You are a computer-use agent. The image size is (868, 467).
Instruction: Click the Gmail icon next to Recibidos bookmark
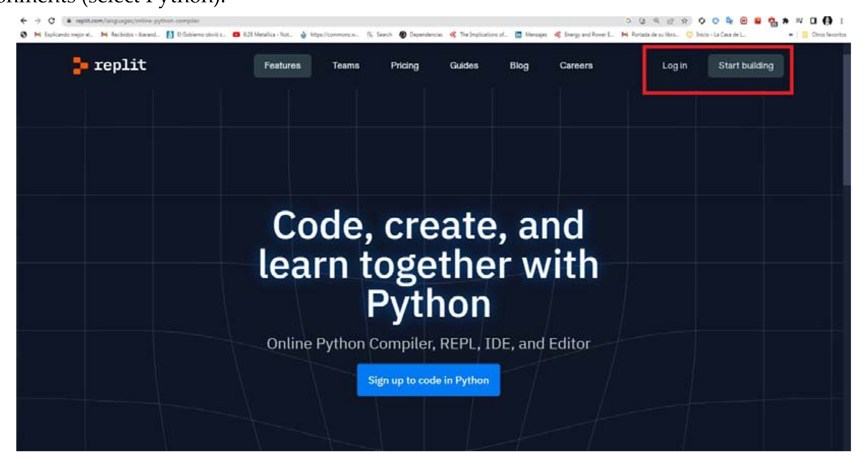(x=104, y=35)
